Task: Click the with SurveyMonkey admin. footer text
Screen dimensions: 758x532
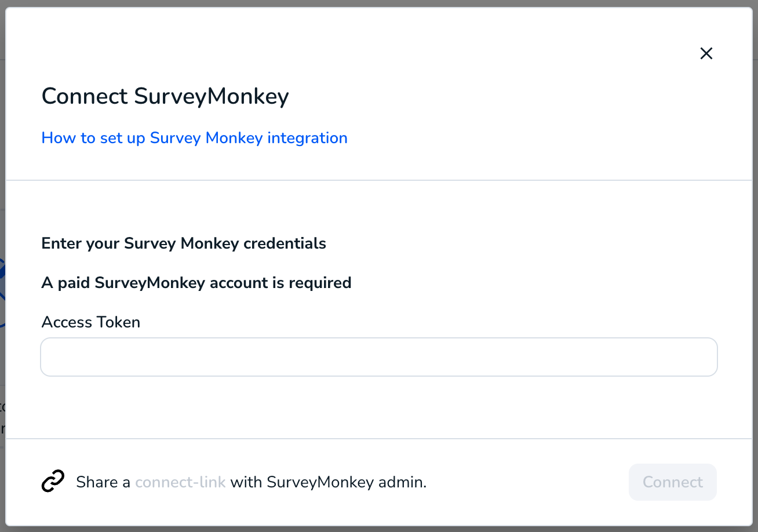Action: click(329, 482)
